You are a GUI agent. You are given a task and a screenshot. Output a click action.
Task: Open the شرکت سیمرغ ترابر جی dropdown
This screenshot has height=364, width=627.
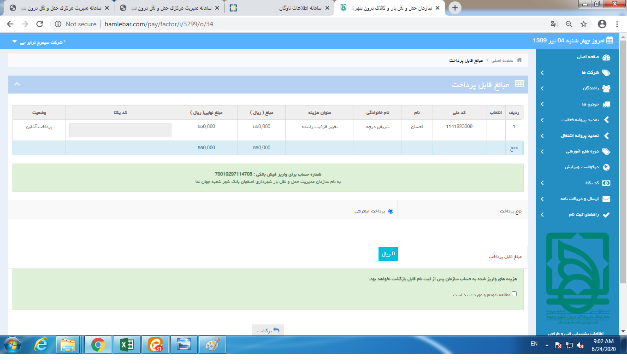click(39, 42)
